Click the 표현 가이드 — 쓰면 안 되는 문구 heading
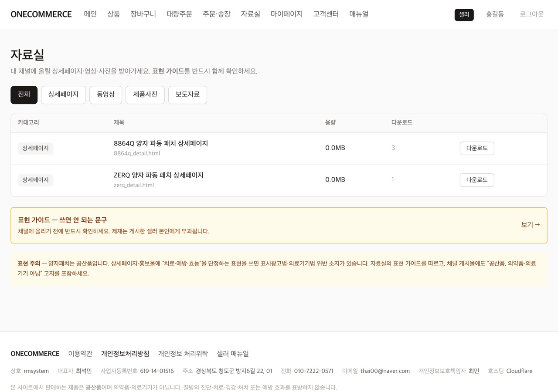 point(62,220)
